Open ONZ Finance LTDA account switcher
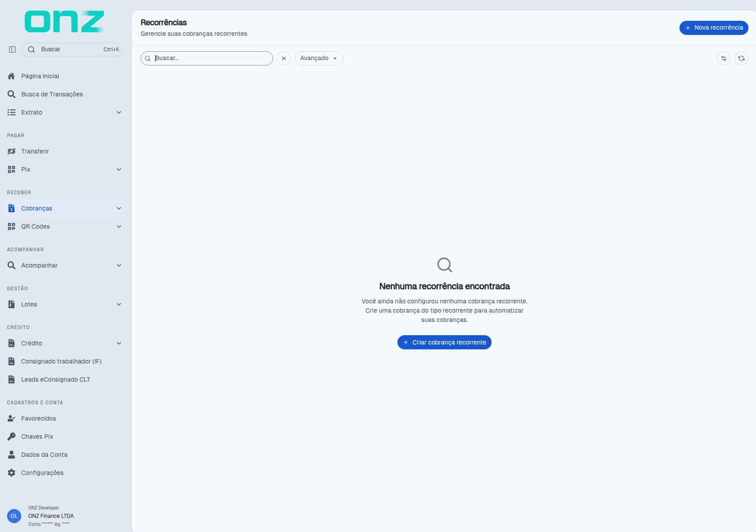 click(x=51, y=516)
